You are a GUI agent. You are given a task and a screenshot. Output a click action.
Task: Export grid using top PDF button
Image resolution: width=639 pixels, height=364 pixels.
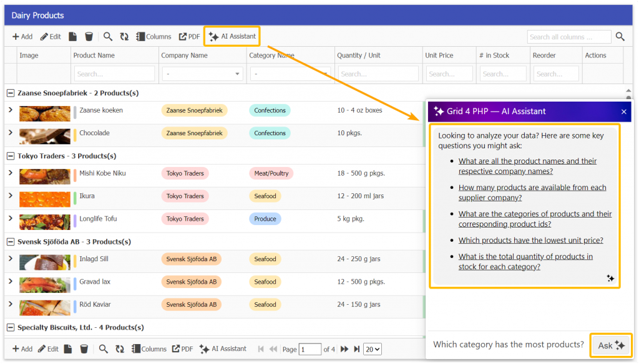pos(190,37)
